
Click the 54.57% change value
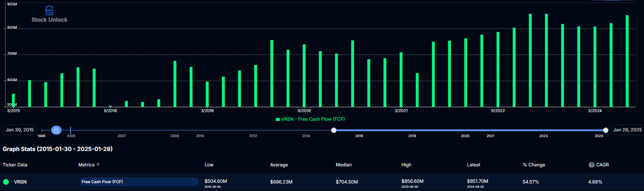coord(531,182)
